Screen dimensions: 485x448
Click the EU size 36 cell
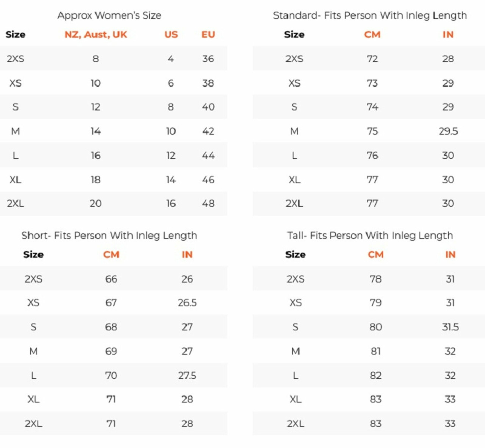coord(208,59)
